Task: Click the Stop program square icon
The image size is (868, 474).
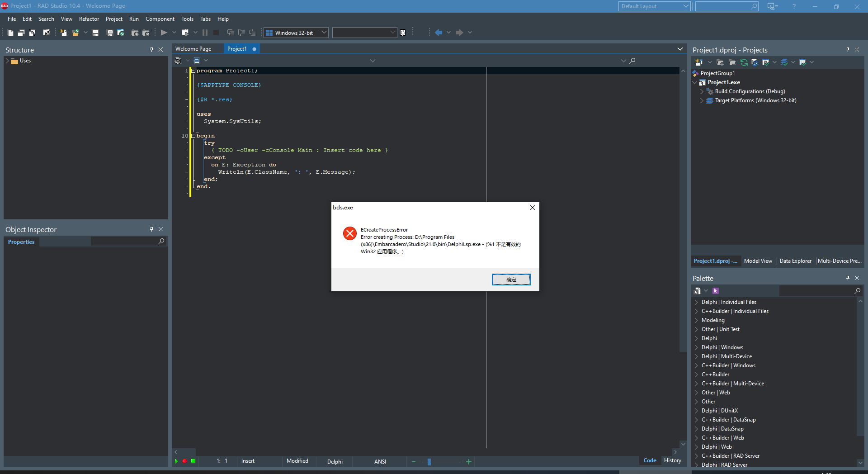Action: 216,33
